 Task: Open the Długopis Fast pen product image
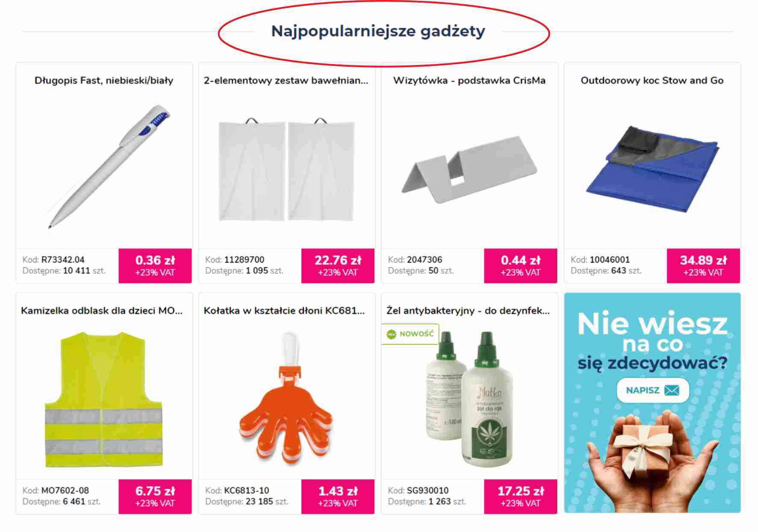[109, 167]
